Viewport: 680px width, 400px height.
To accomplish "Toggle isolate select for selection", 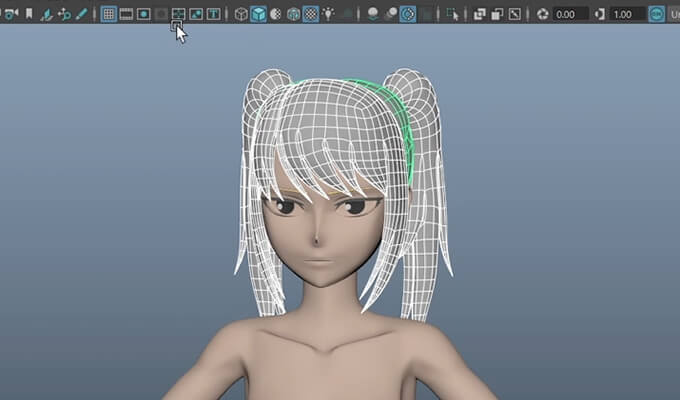I will point(453,14).
